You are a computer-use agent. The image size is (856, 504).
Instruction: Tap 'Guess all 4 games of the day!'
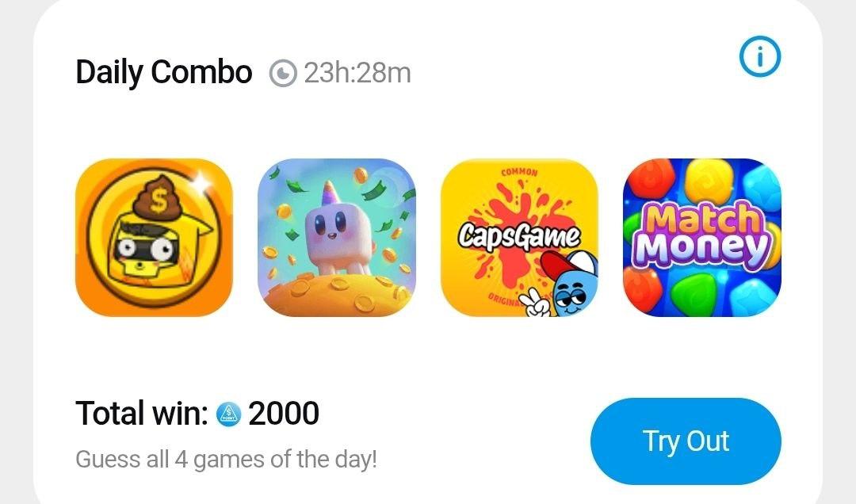226,459
